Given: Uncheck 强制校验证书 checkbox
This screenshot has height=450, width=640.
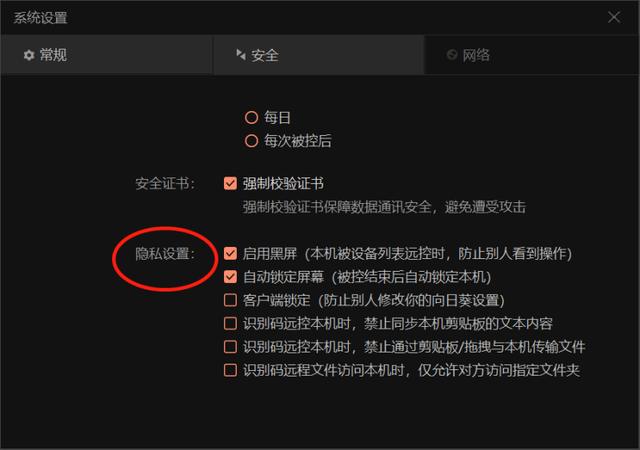Looking at the screenshot, I should [230, 183].
